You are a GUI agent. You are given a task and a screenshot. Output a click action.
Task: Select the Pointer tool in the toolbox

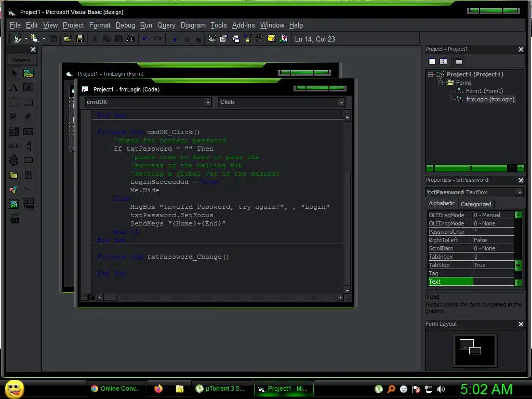click(x=14, y=73)
